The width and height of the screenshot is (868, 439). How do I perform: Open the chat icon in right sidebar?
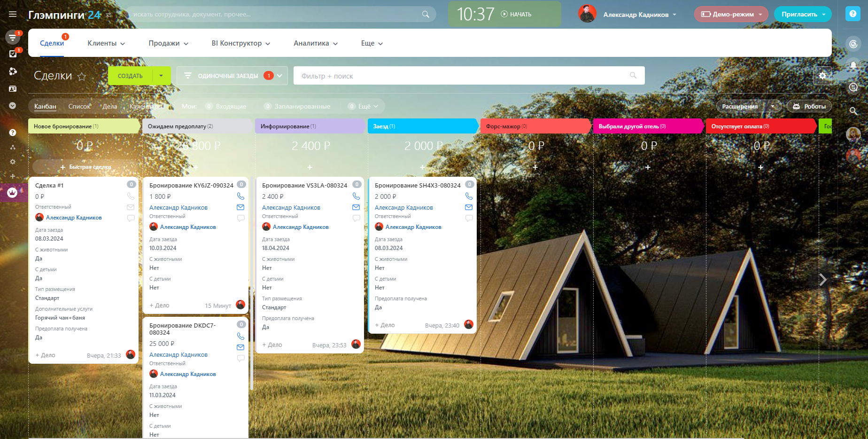coord(853,87)
